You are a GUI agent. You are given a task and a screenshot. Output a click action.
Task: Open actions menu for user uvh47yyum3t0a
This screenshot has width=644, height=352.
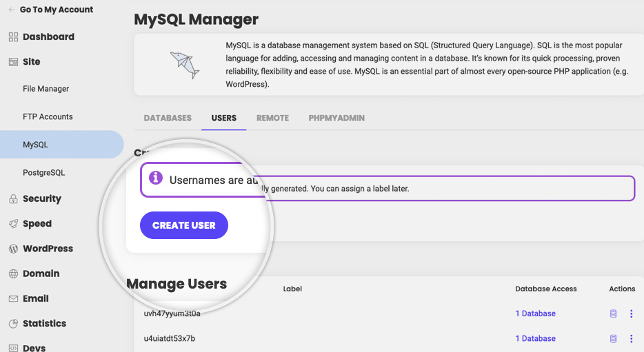[632, 314]
